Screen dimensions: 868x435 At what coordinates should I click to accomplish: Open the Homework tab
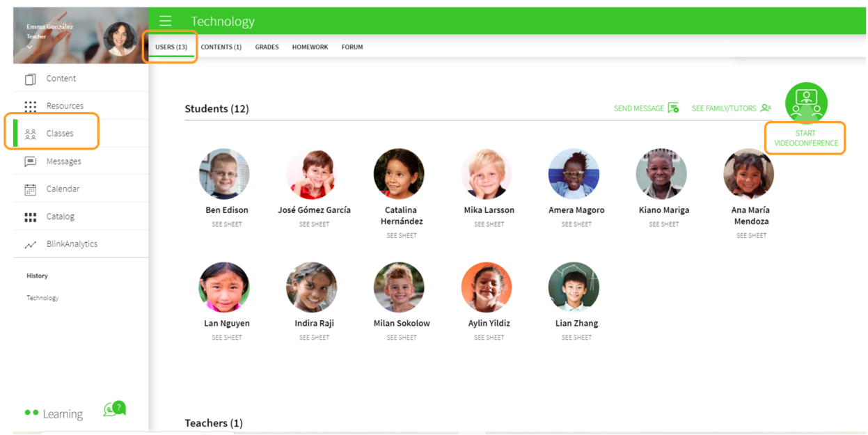(x=310, y=47)
